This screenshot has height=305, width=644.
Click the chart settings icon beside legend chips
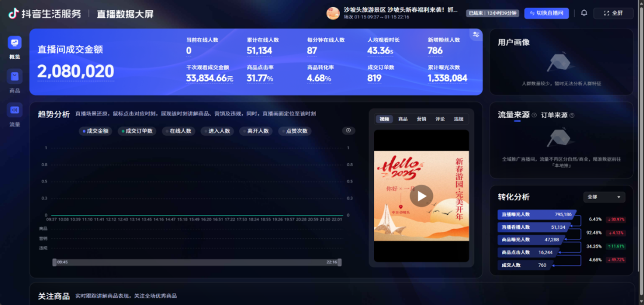348,130
